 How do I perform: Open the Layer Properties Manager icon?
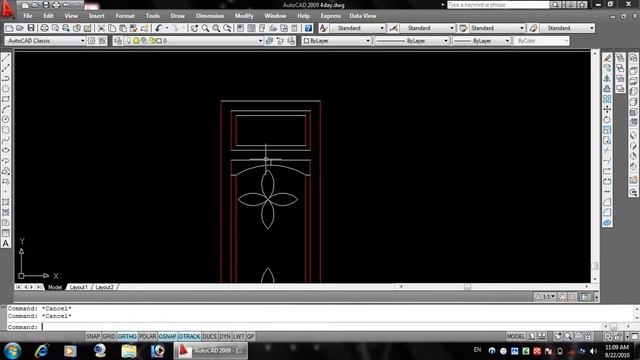coord(118,41)
